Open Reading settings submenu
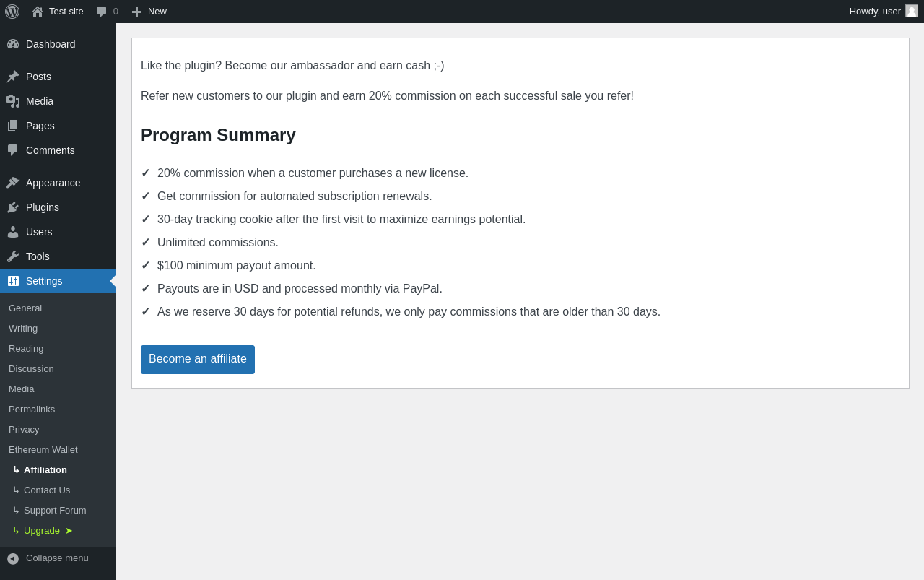 tap(26, 349)
